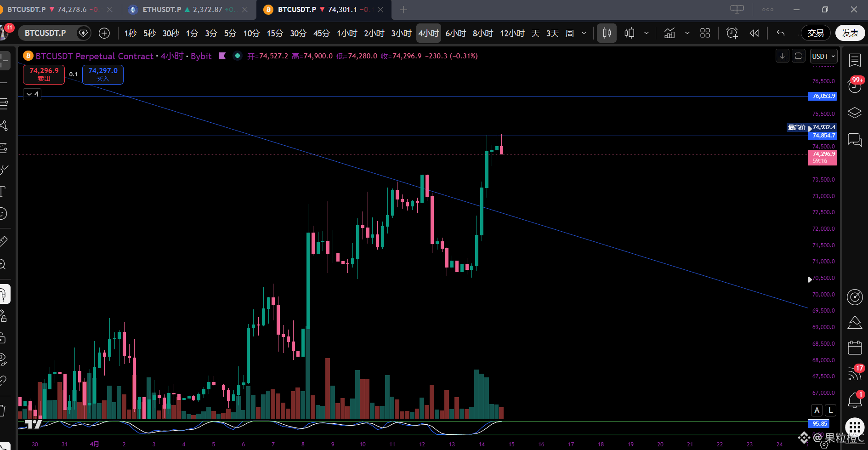868x450 pixels.
Task: Select the emoji icons tool
Action: pos(4,214)
